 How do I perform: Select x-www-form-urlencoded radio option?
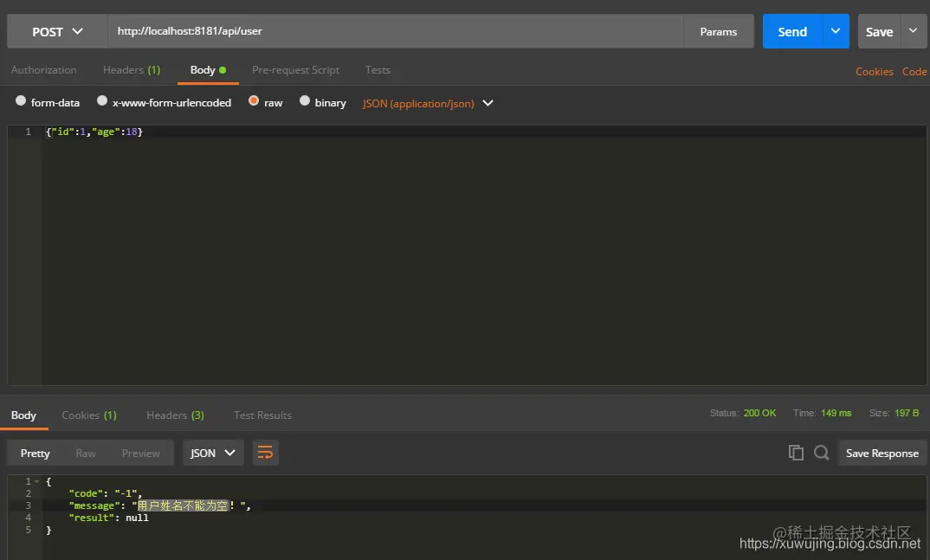(102, 100)
